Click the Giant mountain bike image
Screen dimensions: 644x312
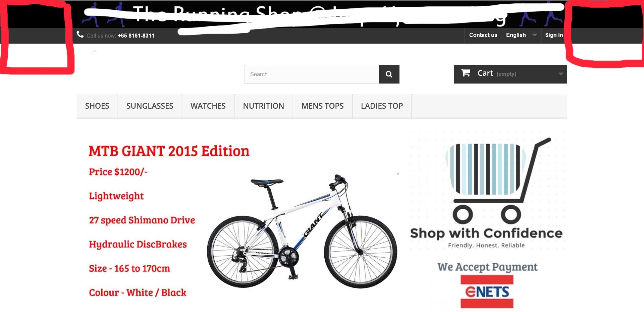pyautogui.click(x=302, y=231)
